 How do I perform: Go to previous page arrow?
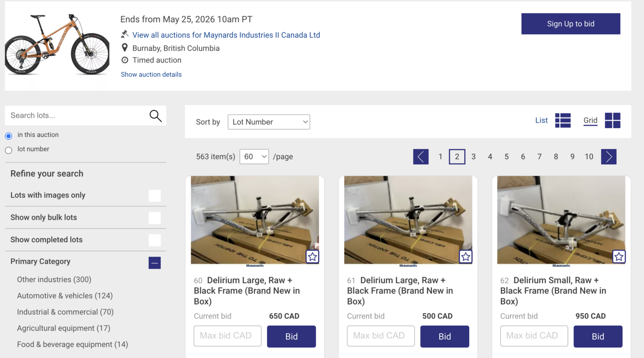point(421,157)
